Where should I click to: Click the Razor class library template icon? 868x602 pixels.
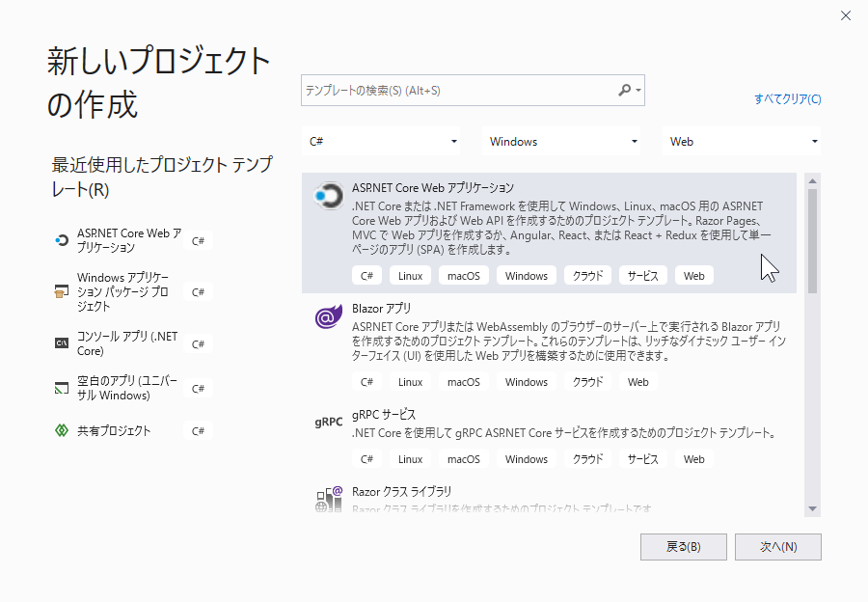(x=329, y=499)
